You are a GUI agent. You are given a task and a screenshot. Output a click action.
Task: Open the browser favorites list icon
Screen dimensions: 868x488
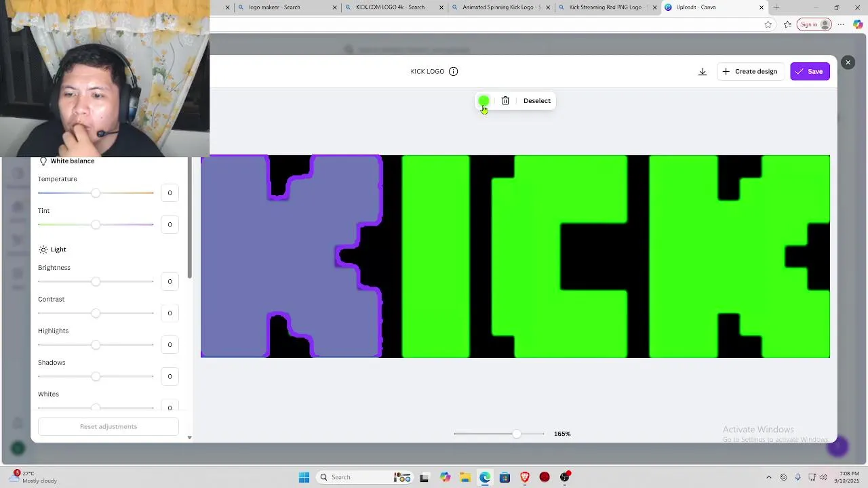787,24
